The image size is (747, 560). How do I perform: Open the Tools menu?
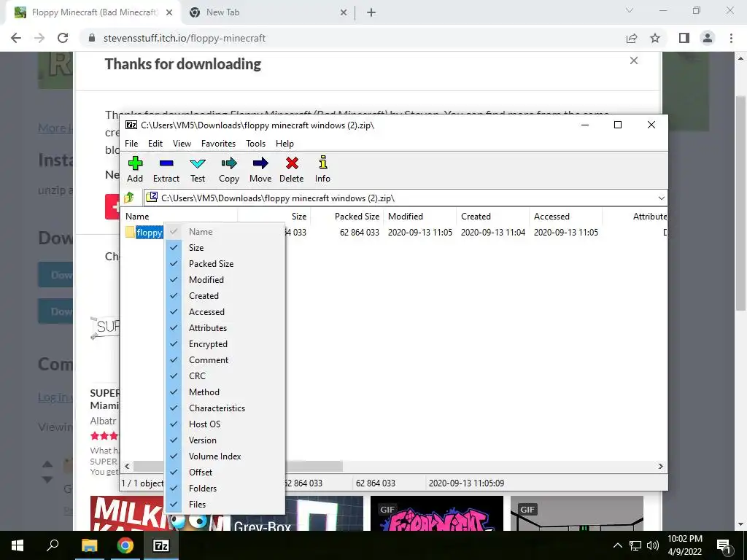(255, 144)
